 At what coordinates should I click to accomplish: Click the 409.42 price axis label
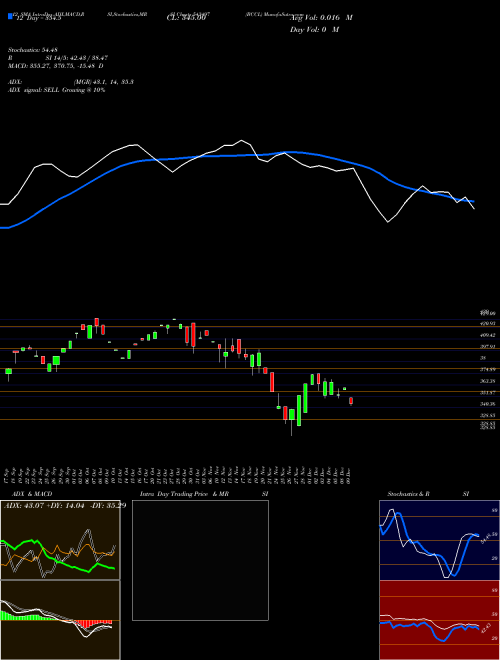(x=488, y=335)
